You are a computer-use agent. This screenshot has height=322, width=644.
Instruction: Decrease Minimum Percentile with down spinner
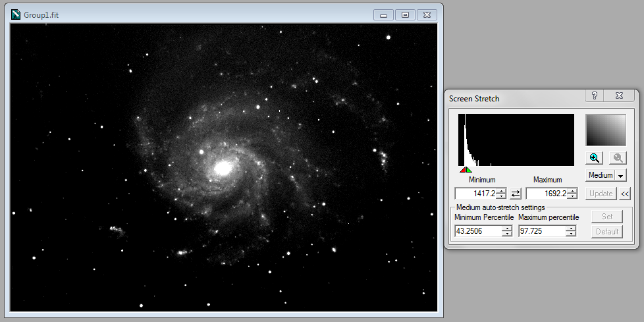[x=507, y=234]
